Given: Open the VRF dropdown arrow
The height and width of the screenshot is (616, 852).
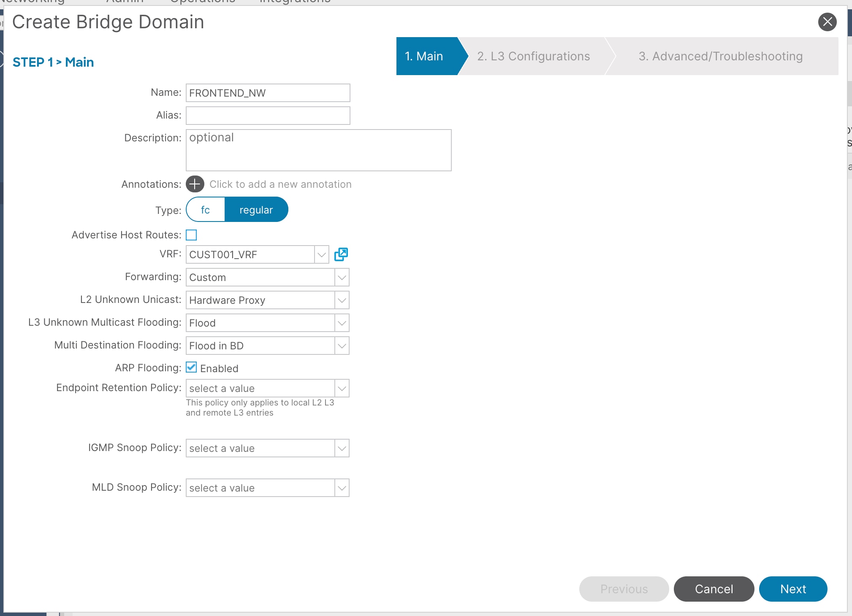Looking at the screenshot, I should (x=321, y=254).
